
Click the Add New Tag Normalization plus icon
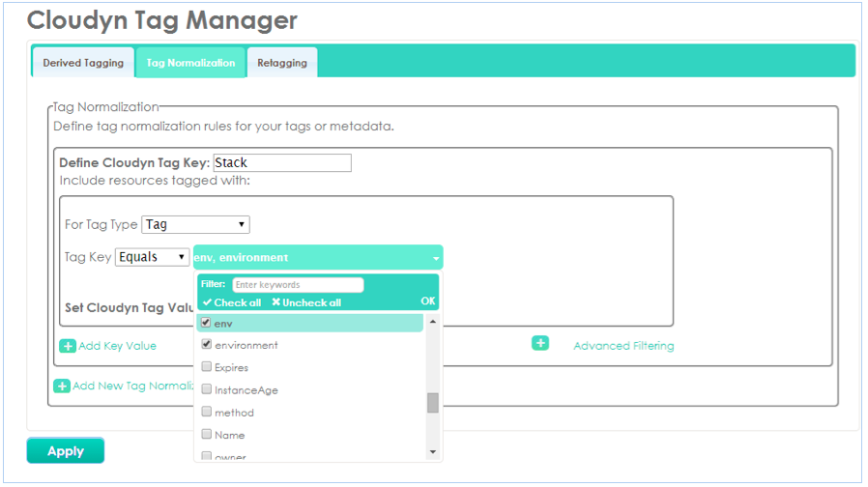click(x=62, y=386)
